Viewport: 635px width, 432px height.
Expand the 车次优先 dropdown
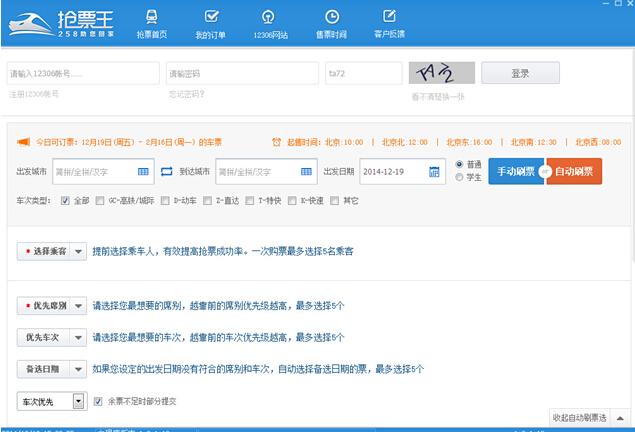[x=79, y=402]
